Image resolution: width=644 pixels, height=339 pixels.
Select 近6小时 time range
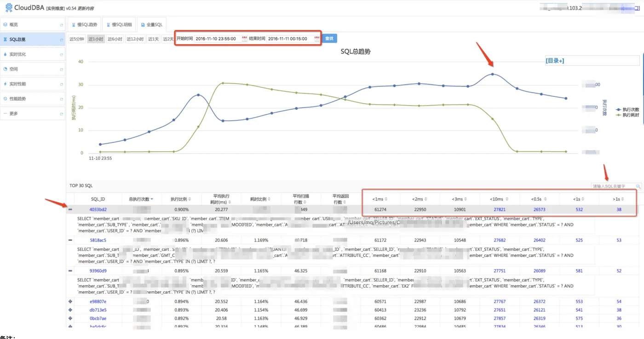(115, 39)
